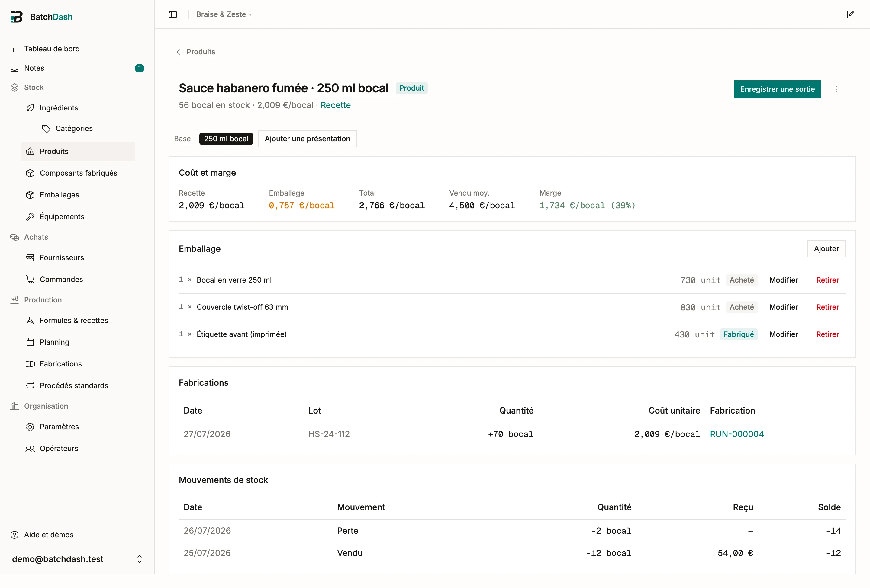Click the Production factory icon
Viewport: 870px width, 588px height.
(x=14, y=300)
